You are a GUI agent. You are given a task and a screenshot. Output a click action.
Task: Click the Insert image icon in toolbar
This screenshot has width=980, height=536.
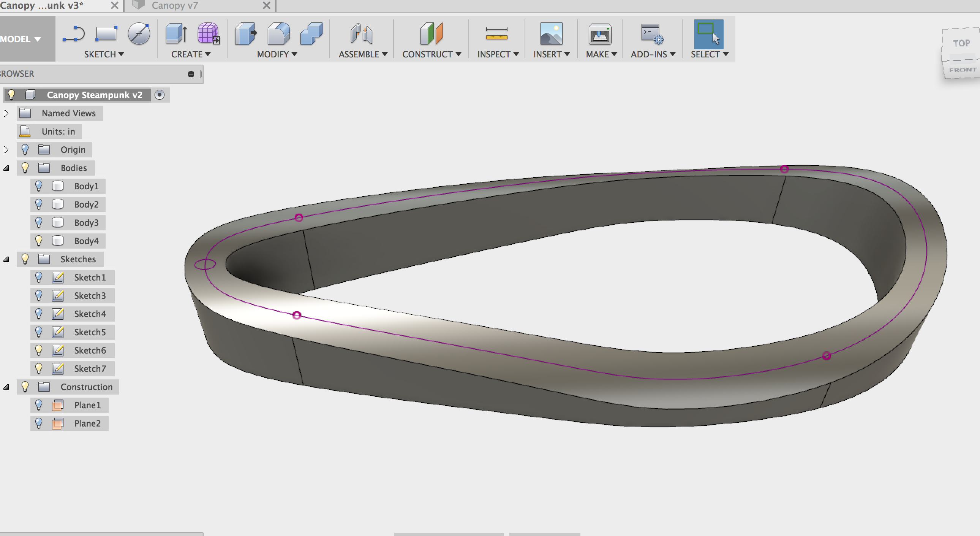click(551, 34)
